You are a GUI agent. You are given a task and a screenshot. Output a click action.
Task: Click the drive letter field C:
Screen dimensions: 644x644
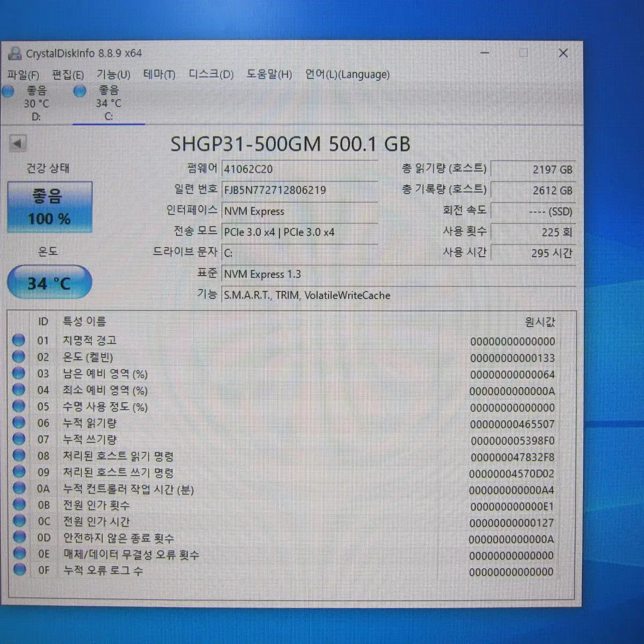[299, 253]
